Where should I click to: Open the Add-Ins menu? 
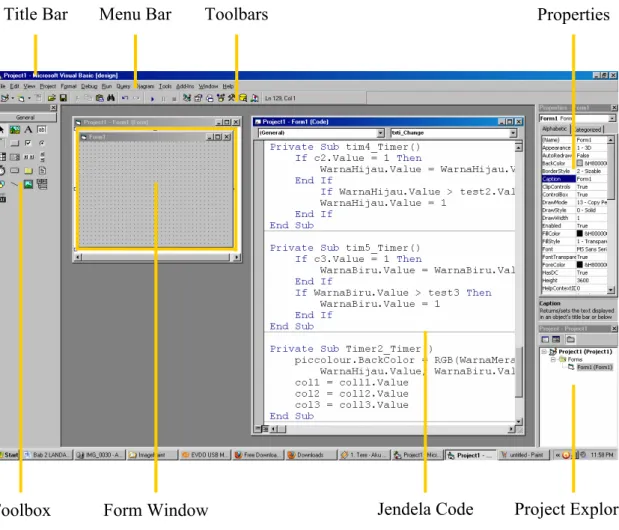(185, 86)
